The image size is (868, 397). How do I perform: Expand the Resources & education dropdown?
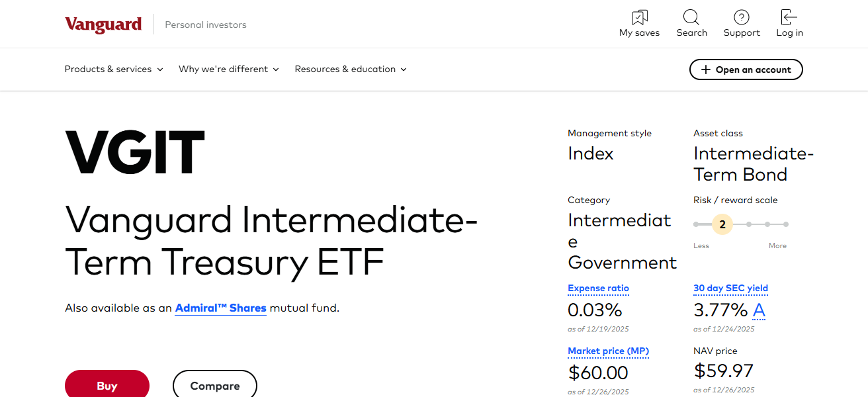(x=350, y=69)
